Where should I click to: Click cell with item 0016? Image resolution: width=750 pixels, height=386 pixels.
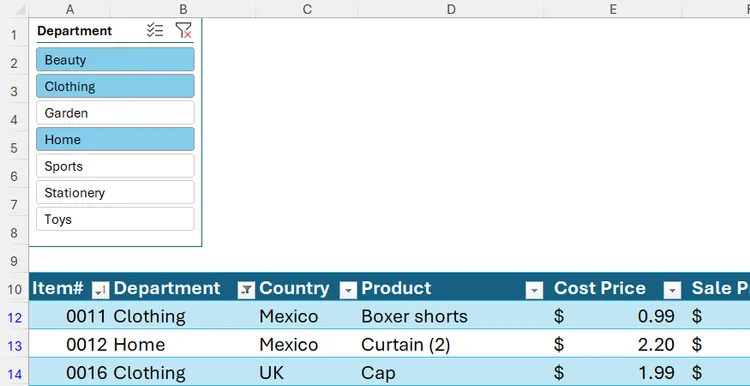(70, 373)
